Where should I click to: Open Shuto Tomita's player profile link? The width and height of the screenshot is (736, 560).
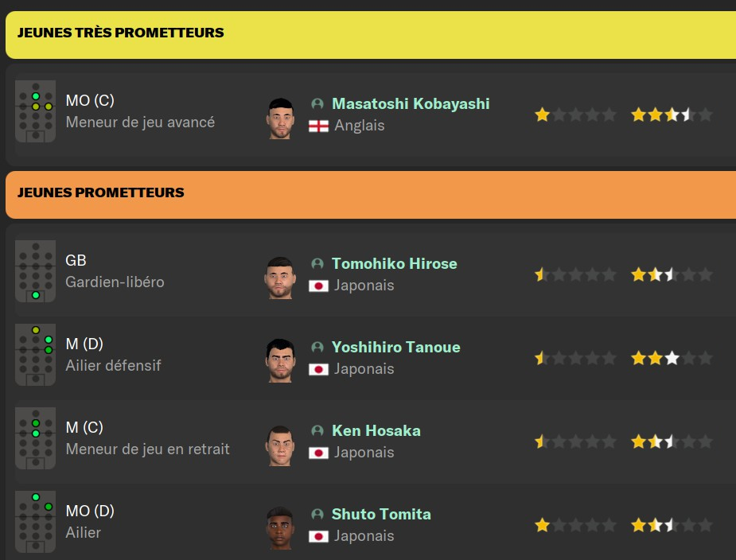381,515
